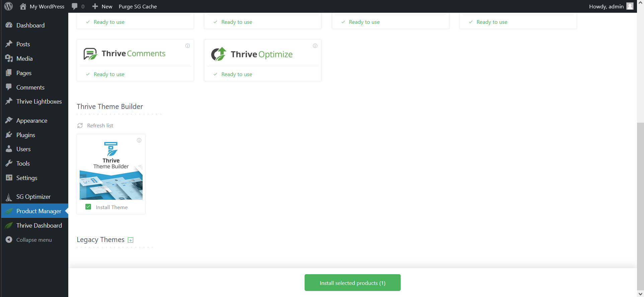Viewport: 644px width, 297px height.
Task: Click the WordPress logo icon
Action: click(9, 6)
